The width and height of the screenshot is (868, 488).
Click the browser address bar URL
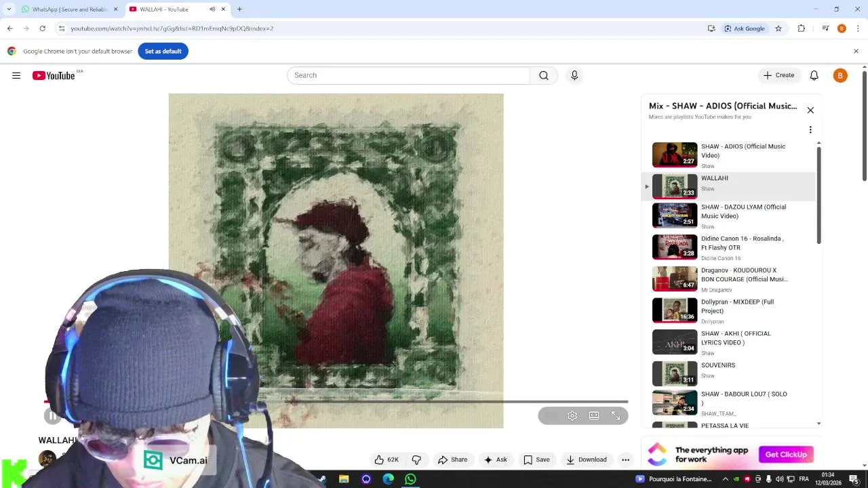[x=172, y=28]
